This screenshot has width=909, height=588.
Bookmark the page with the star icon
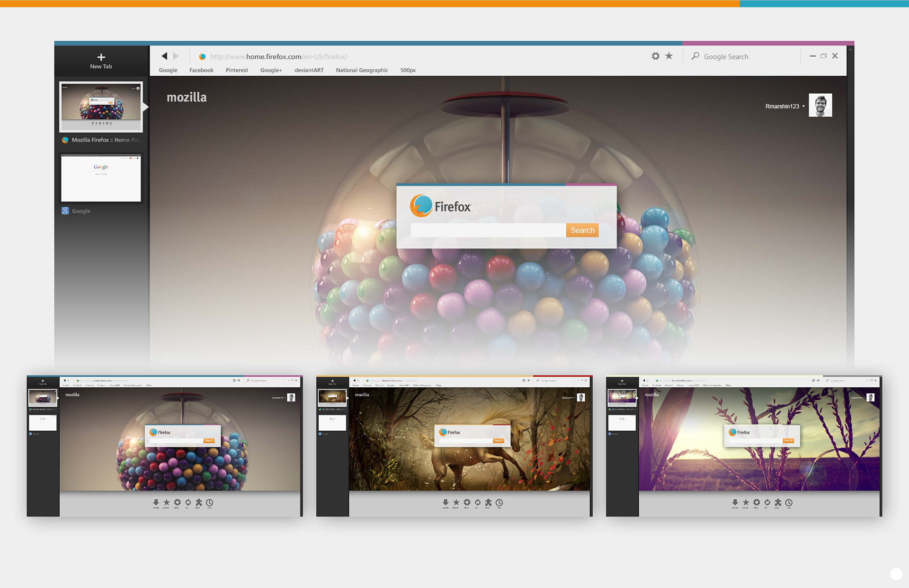669,56
